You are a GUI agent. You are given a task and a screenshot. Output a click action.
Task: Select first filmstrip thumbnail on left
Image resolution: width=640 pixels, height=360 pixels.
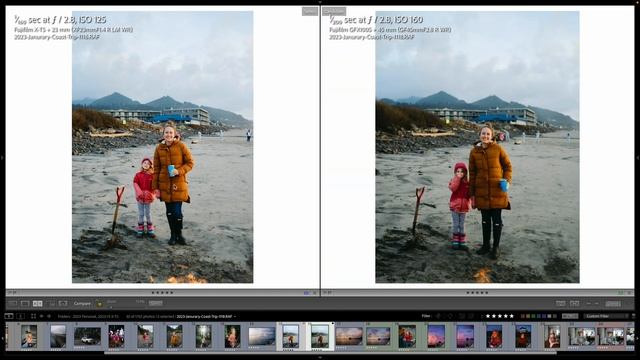point(29,336)
